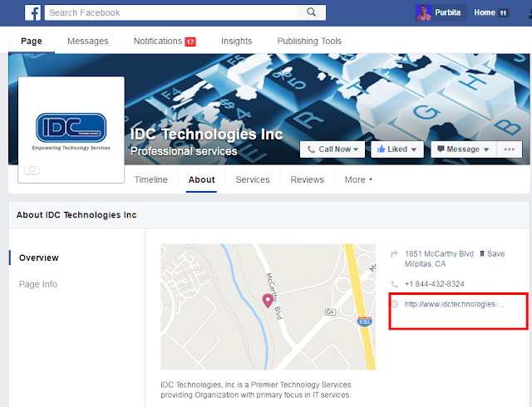Select the About tab
This screenshot has width=532, height=407.
(201, 179)
